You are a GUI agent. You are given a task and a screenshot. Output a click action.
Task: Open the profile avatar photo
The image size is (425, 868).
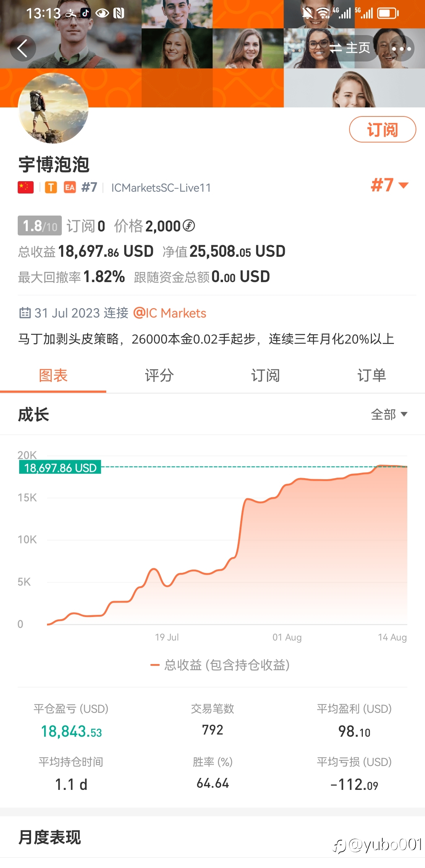click(x=53, y=108)
